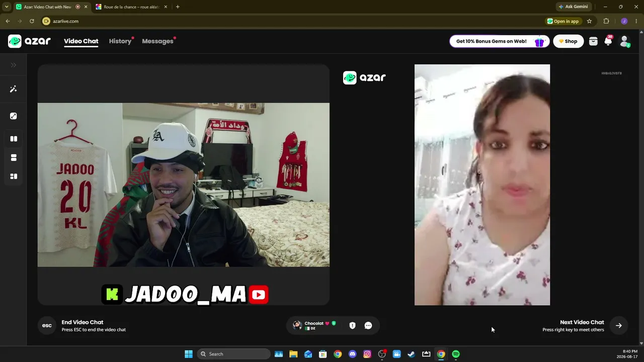Go back to the previous page

click(8, 21)
